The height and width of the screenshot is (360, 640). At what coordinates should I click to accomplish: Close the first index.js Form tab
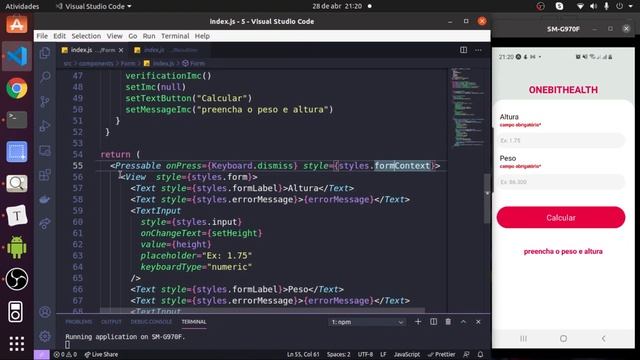tap(121, 50)
